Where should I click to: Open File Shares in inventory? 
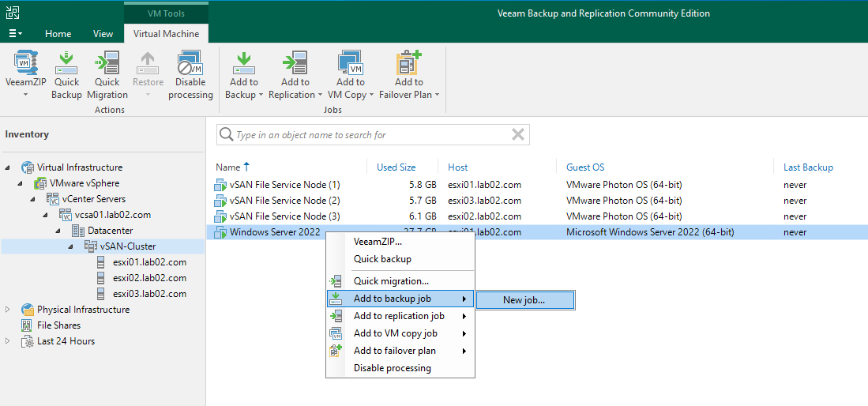pyautogui.click(x=58, y=325)
